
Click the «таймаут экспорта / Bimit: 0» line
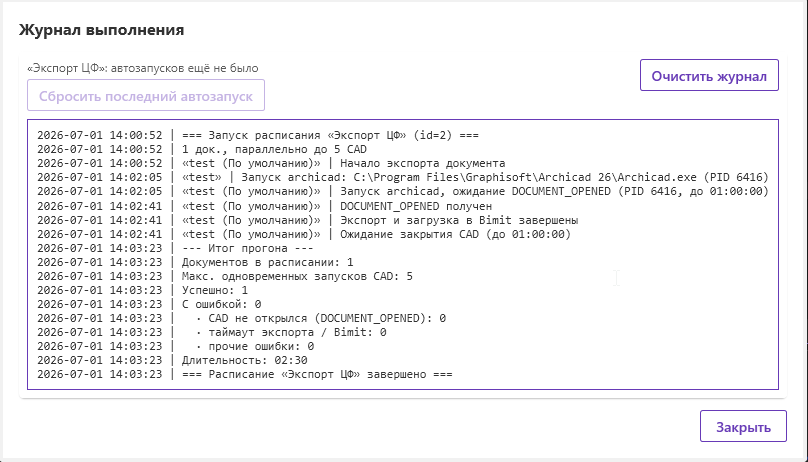pyautogui.click(x=211, y=332)
